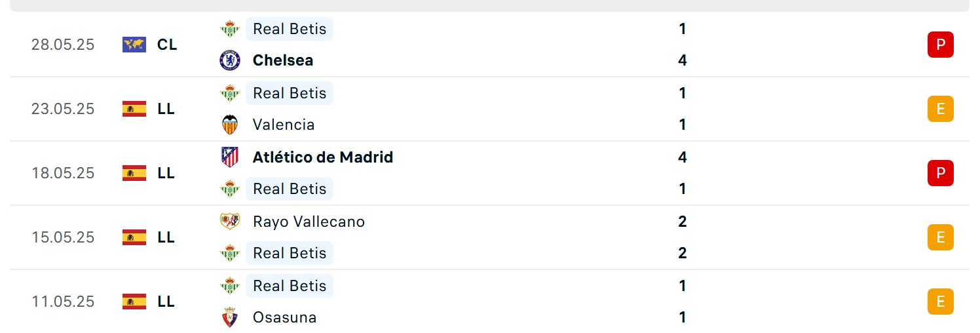
Task: Click the Osasuna club crest
Action: (230, 317)
